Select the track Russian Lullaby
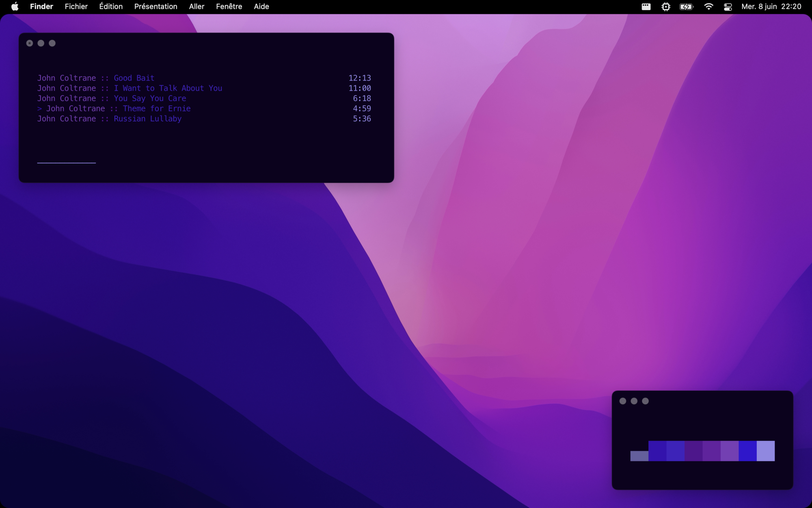Viewport: 812px width, 508px height. [147, 119]
